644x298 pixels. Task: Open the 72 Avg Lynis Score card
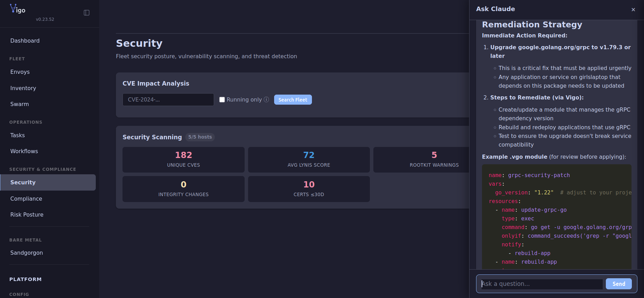(309, 160)
